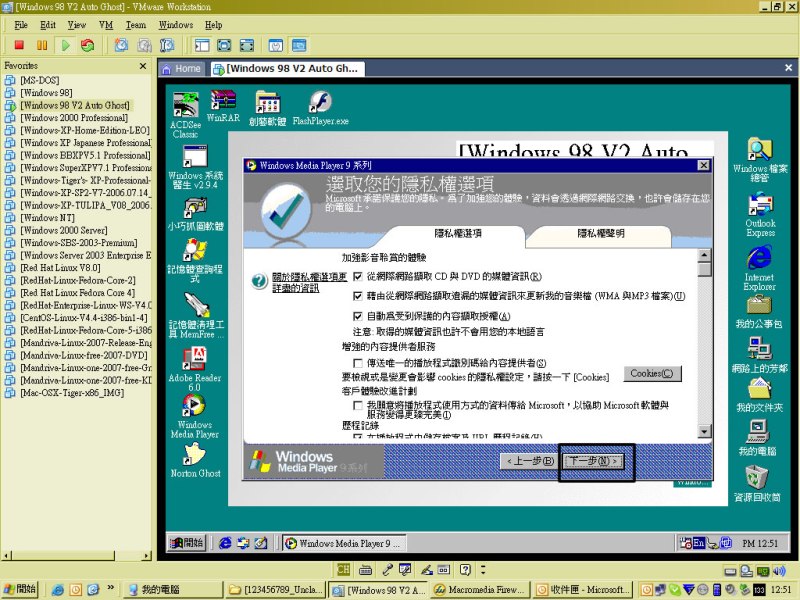Image resolution: width=800 pixels, height=600 pixels.
Task: Close the Favorites panel
Action: (x=143, y=66)
